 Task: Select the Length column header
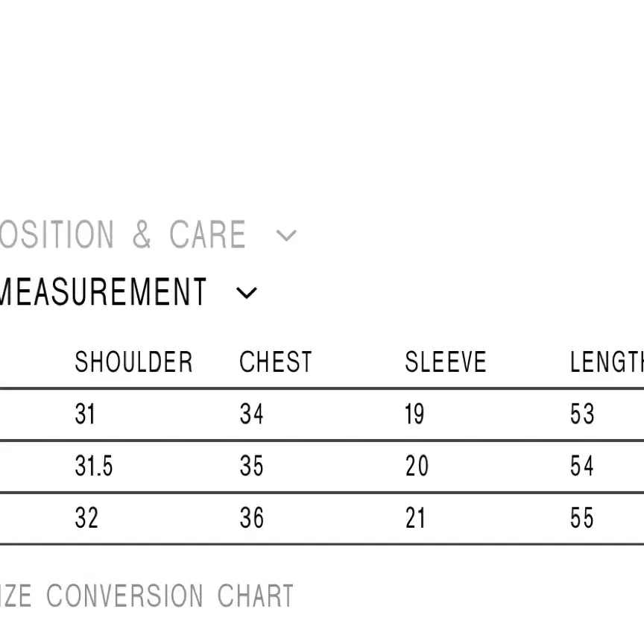[607, 362]
